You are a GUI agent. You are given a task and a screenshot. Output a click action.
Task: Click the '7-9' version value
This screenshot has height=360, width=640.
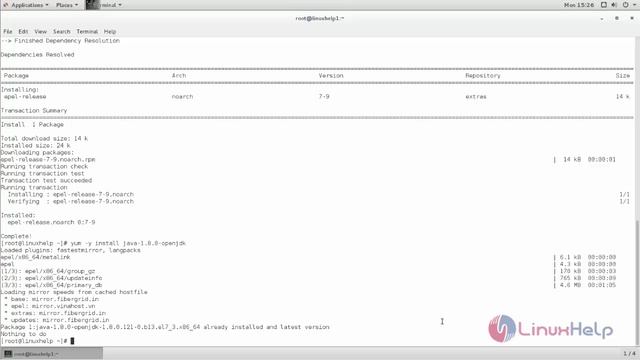[x=324, y=97]
